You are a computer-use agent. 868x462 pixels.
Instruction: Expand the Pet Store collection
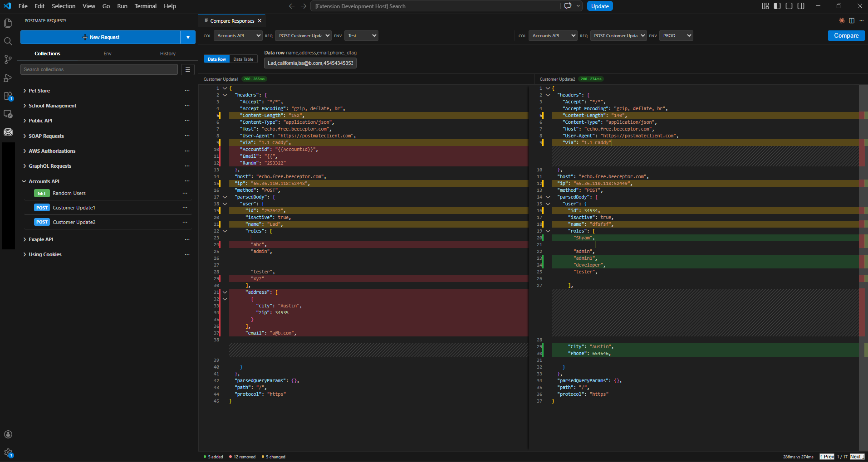(25, 91)
